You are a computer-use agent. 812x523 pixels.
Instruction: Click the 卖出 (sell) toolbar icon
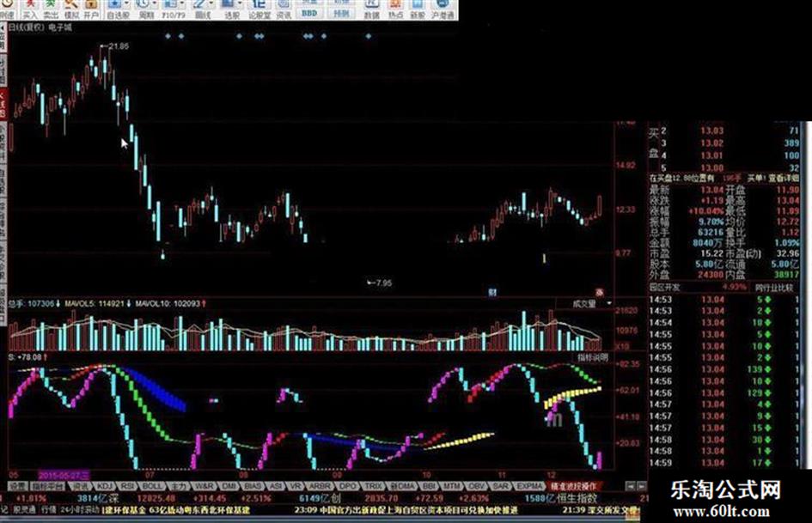coord(50,9)
